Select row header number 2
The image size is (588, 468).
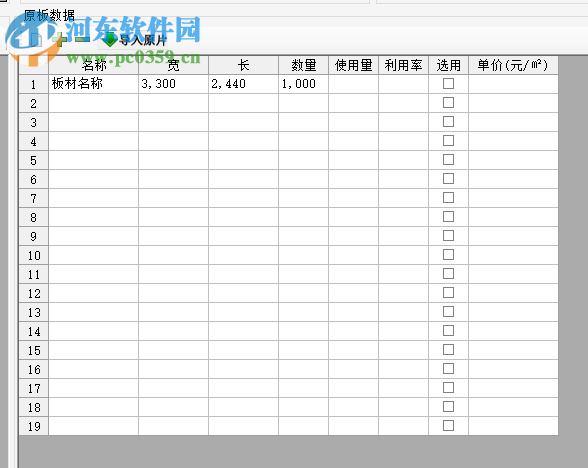(x=34, y=103)
